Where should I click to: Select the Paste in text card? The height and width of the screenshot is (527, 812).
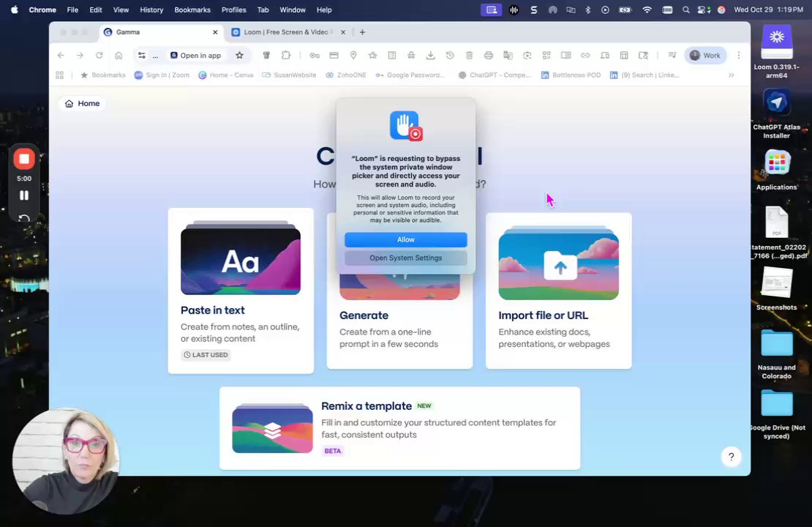(x=241, y=291)
